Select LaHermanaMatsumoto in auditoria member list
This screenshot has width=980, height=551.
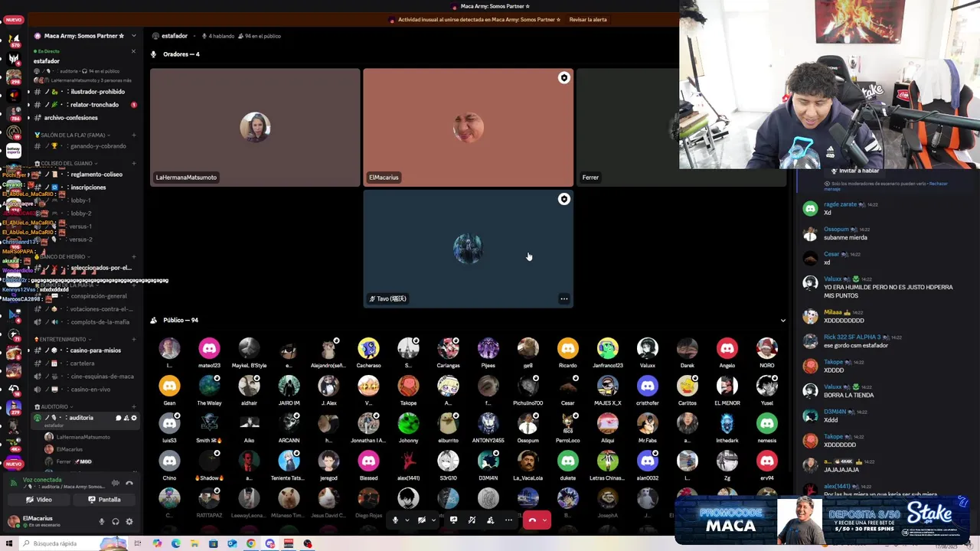(83, 437)
